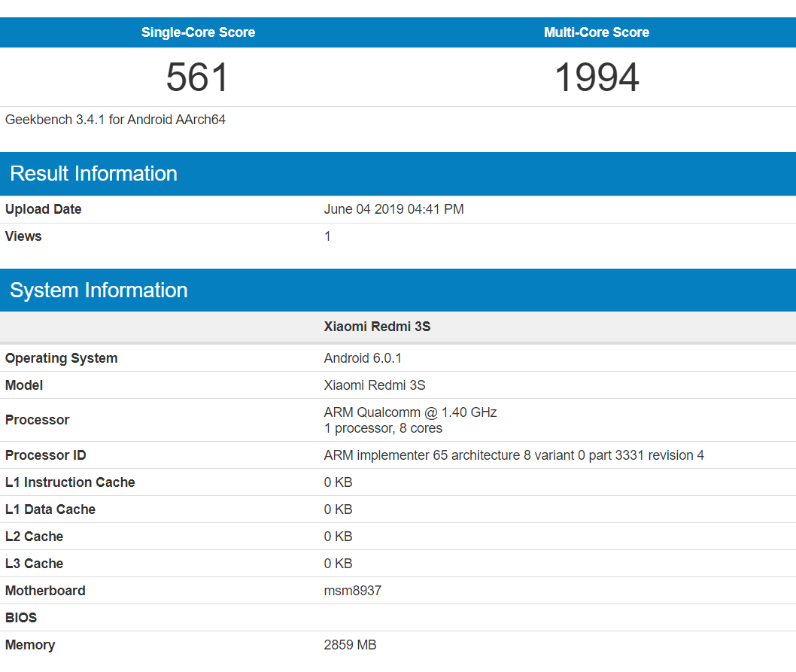Click the Processor row label
This screenshot has width=796, height=672.
click(x=37, y=420)
